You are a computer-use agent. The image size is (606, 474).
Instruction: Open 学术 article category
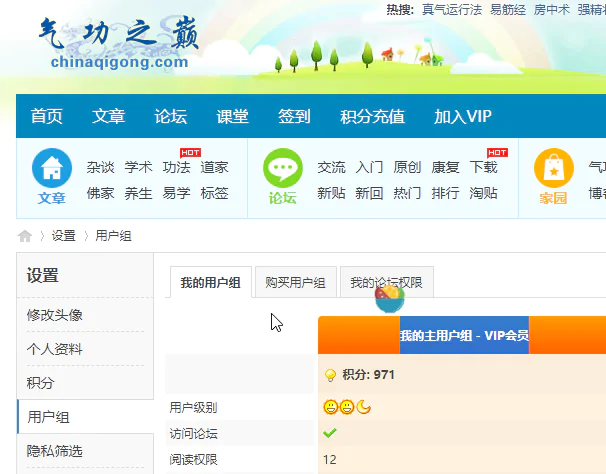138,167
